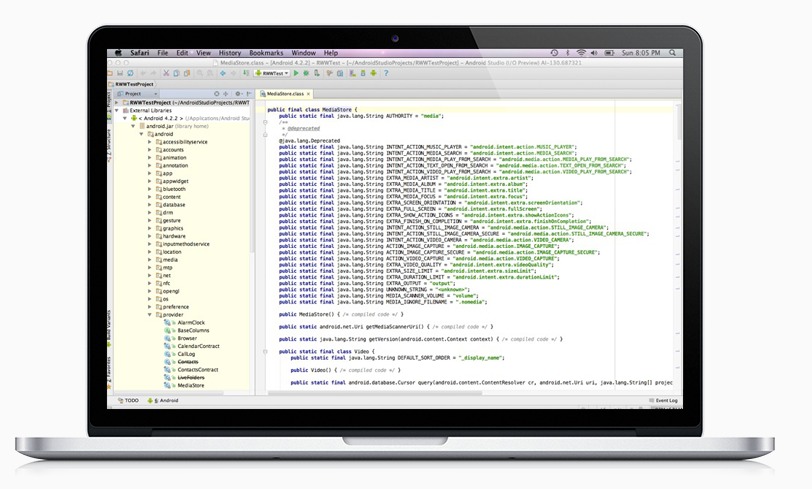The width and height of the screenshot is (812, 489).
Task: Open the Project panel gear settings icon
Action: tap(238, 94)
